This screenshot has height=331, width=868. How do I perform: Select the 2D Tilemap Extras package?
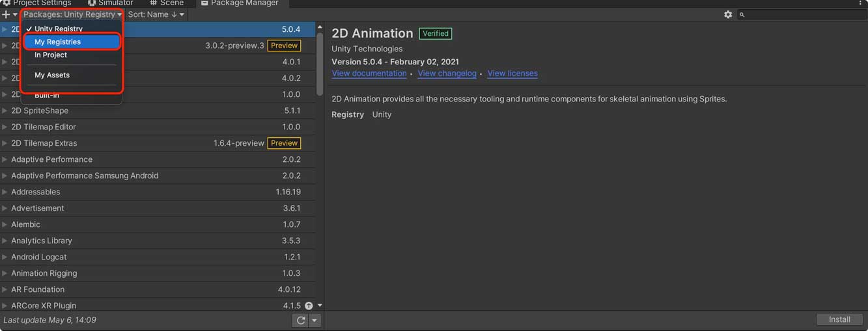click(158, 143)
